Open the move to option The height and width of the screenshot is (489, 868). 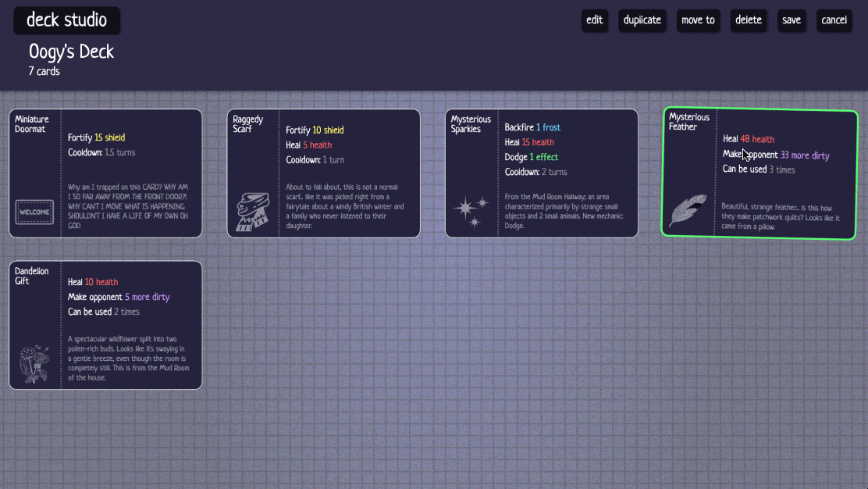[x=698, y=20]
